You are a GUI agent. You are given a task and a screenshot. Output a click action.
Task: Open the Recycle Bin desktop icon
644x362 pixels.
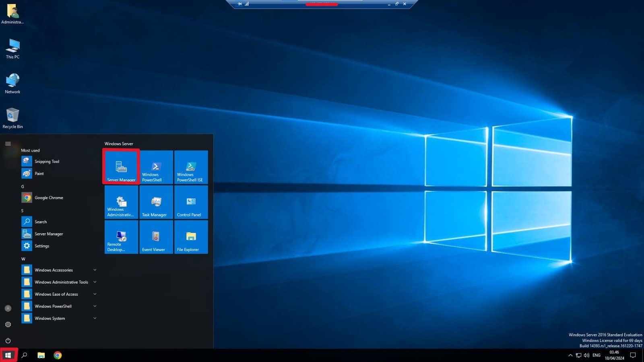pos(12,118)
